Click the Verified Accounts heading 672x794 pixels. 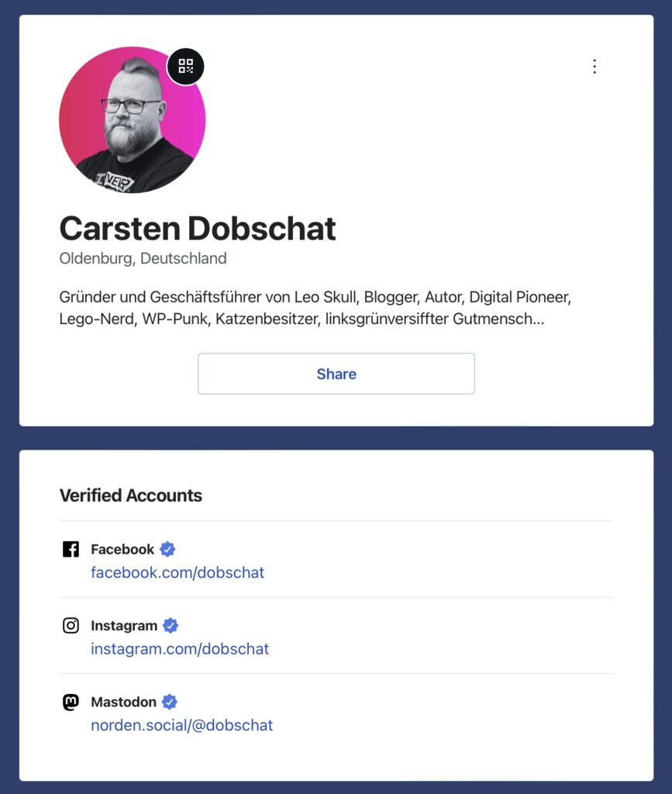[130, 496]
